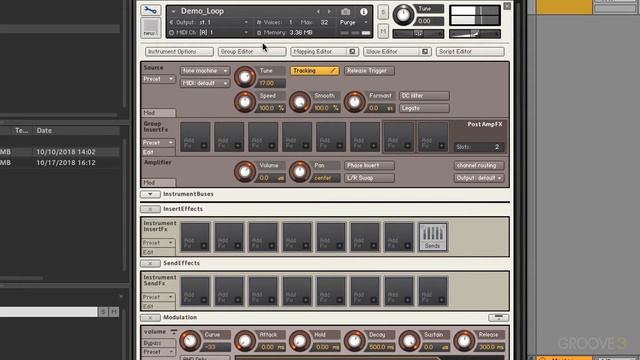Collapse the Modulation section
640x360 pixels.
[150, 318]
